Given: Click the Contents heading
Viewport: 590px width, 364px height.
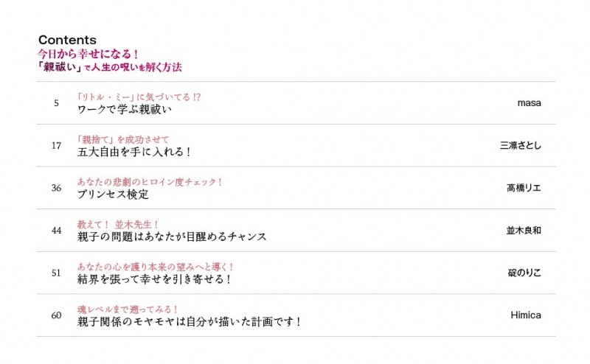Looking at the screenshot, I should pyautogui.click(x=67, y=40).
